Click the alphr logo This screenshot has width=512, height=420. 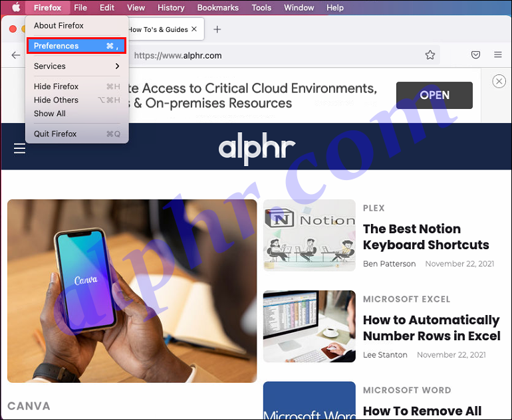[257, 148]
